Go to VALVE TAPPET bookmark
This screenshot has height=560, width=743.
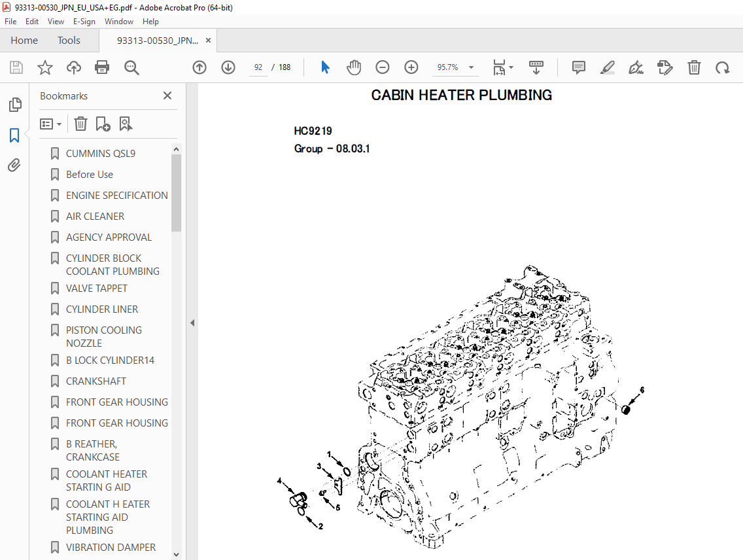tap(96, 288)
